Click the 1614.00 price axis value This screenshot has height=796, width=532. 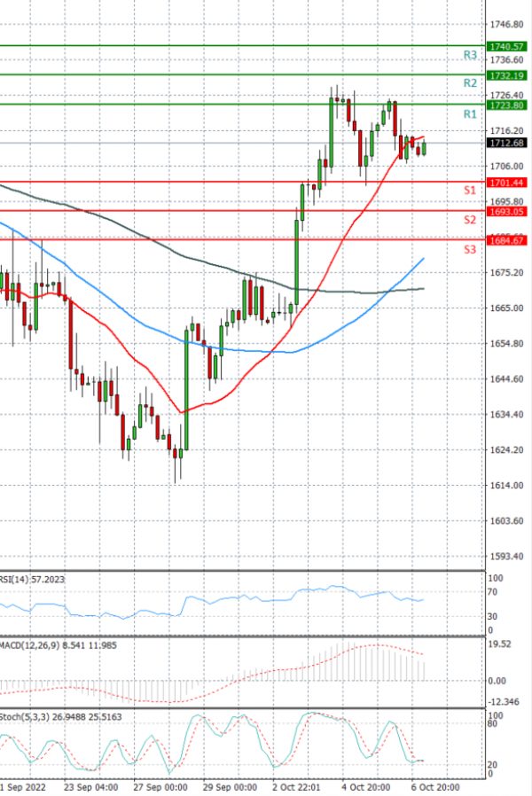point(506,486)
